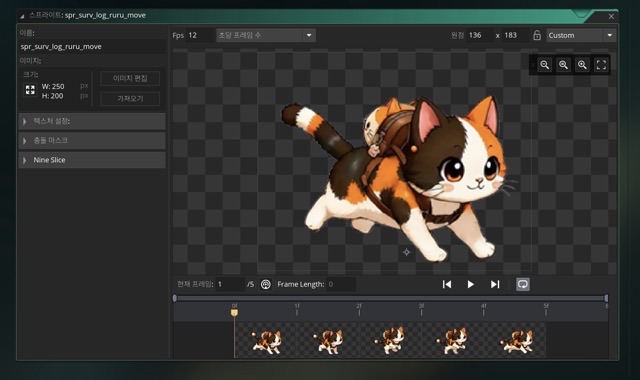
Task: Click the timeline scrollbar bar itself
Action: [x=391, y=298]
